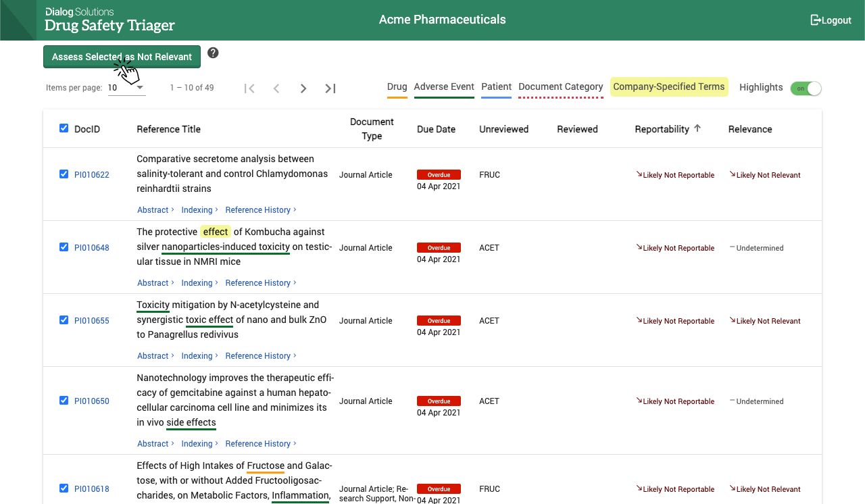Expand Reference History for PI010655
The height and width of the screenshot is (504, 865).
(261, 356)
